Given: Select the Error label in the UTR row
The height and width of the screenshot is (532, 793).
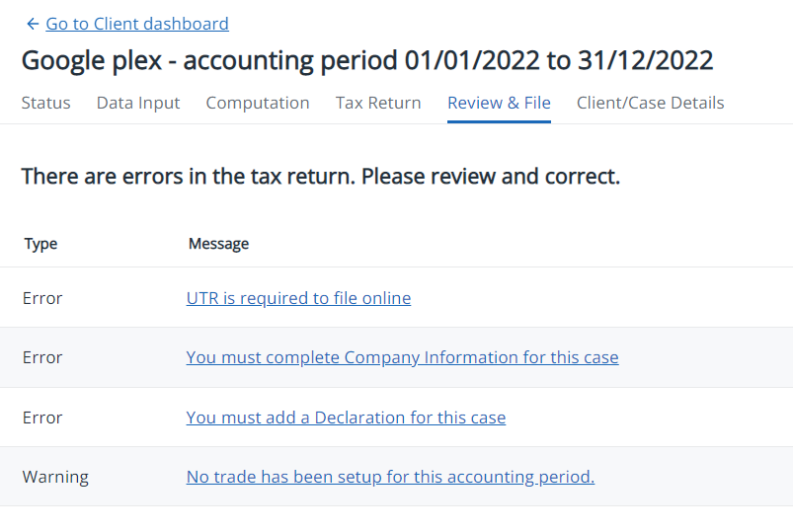Looking at the screenshot, I should pyautogui.click(x=42, y=298).
